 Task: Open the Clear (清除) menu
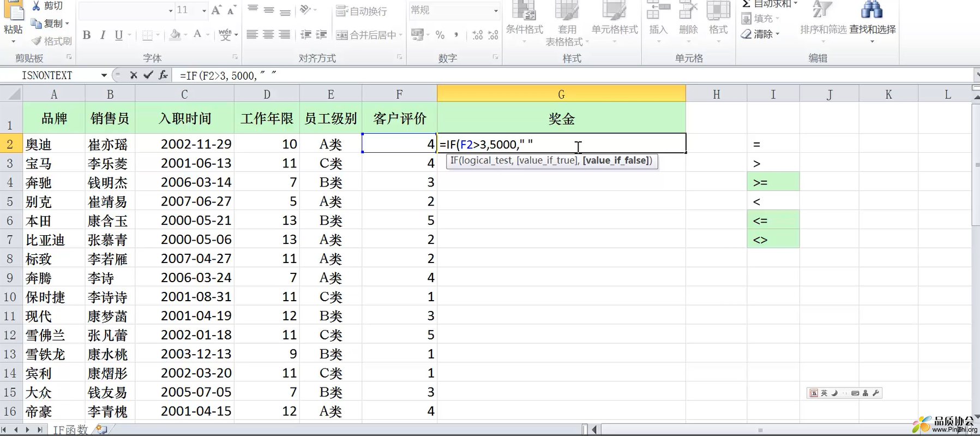[760, 34]
